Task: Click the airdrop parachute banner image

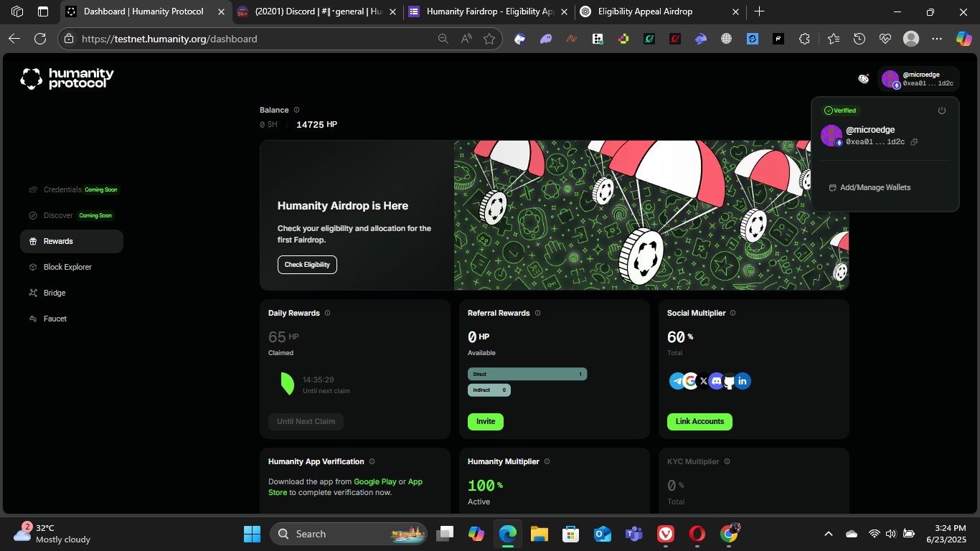Action: pos(651,215)
